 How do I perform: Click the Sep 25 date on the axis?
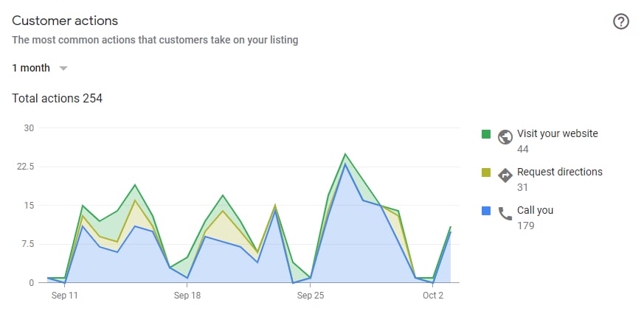(x=311, y=296)
